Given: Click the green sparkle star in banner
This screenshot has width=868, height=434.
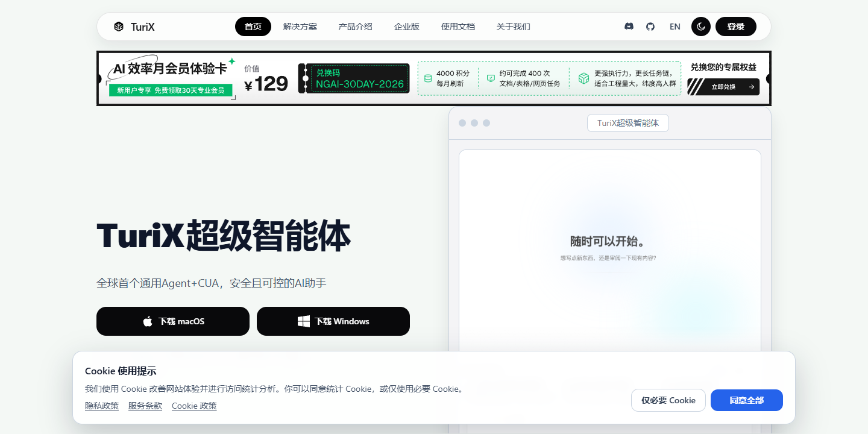Looking at the screenshot, I should tap(231, 61).
